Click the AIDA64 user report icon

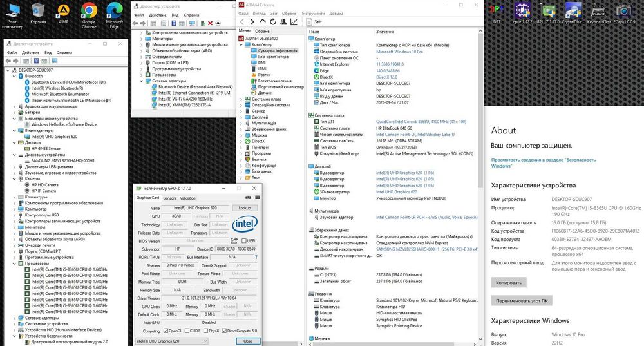(x=283, y=21)
